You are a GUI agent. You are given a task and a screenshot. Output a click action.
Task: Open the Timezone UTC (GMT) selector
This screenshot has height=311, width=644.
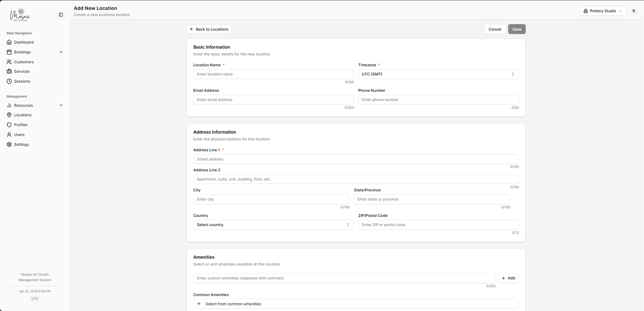click(x=438, y=74)
